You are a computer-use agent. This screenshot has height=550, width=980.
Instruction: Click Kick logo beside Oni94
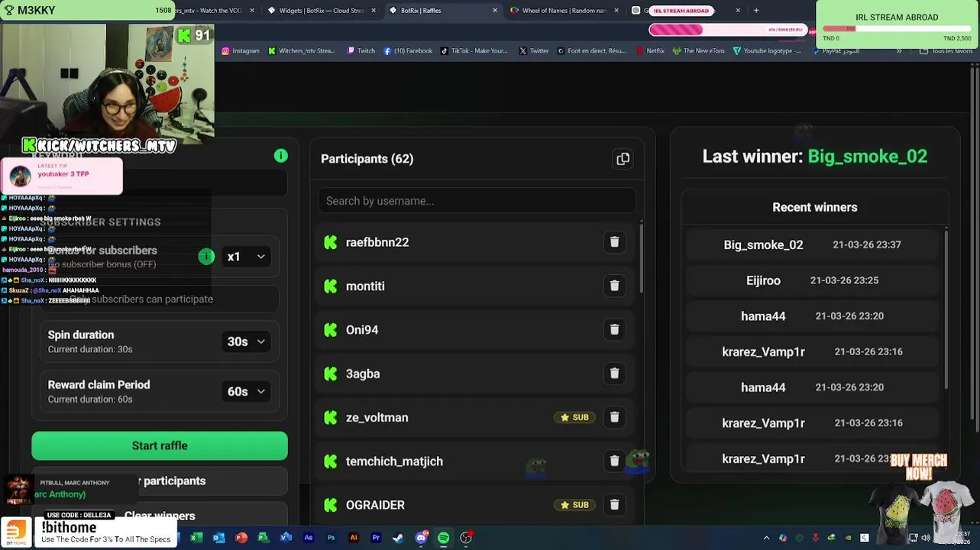coord(331,330)
